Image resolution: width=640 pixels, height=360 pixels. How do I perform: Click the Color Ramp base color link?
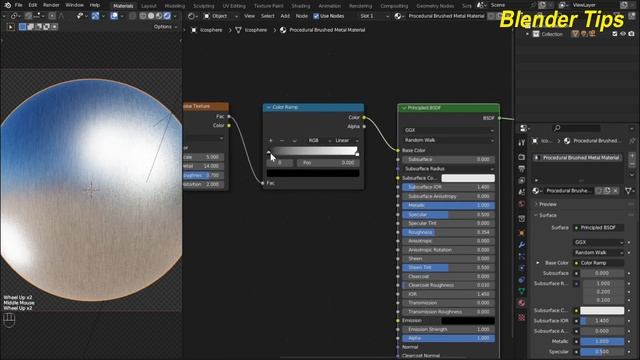(598, 263)
